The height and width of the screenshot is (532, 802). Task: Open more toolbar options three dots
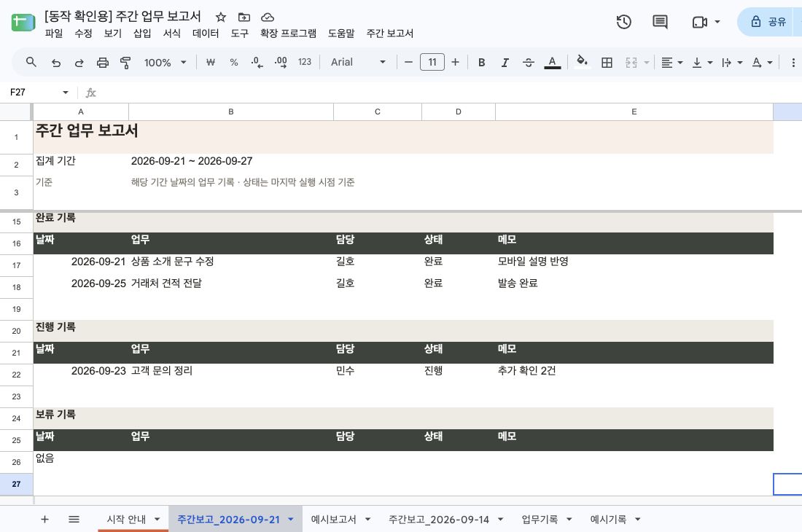pyautogui.click(x=793, y=63)
